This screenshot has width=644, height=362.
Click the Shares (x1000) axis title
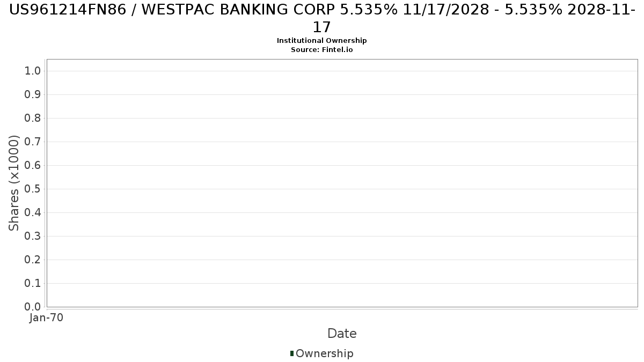pyautogui.click(x=14, y=183)
